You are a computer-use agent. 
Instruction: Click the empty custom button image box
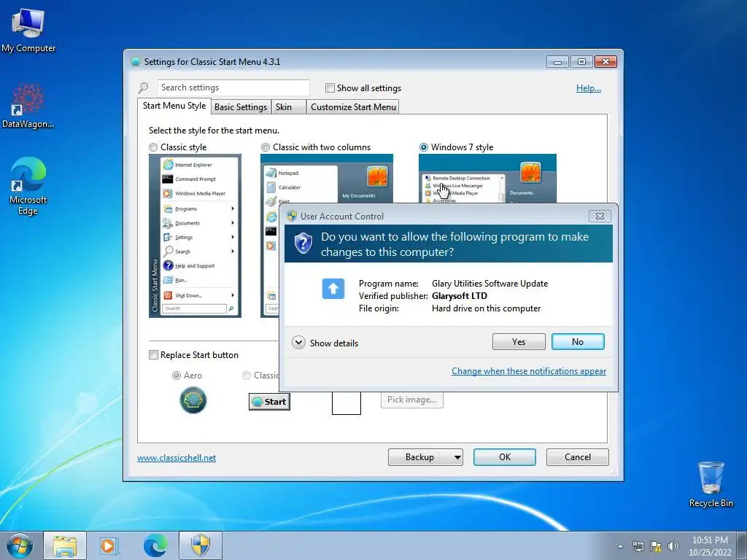347,402
